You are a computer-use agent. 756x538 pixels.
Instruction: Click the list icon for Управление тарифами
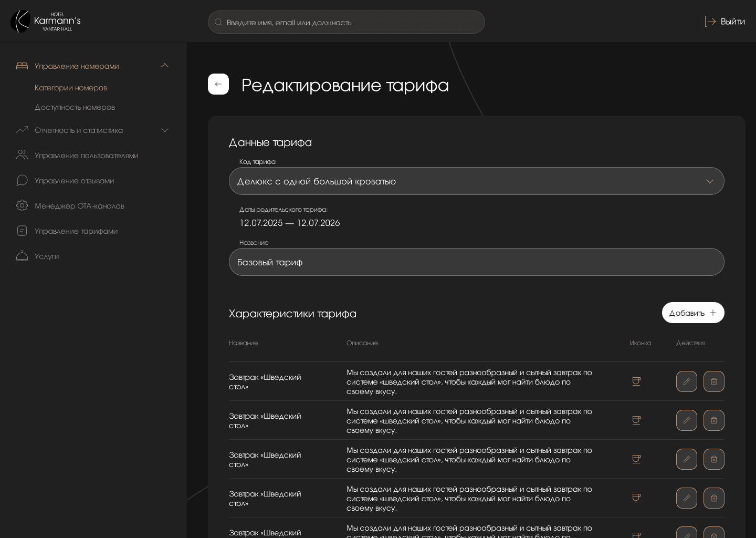pyautogui.click(x=22, y=231)
